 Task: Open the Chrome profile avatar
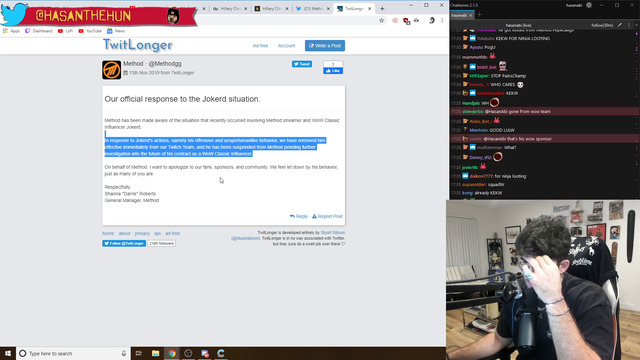pyautogui.click(x=431, y=20)
